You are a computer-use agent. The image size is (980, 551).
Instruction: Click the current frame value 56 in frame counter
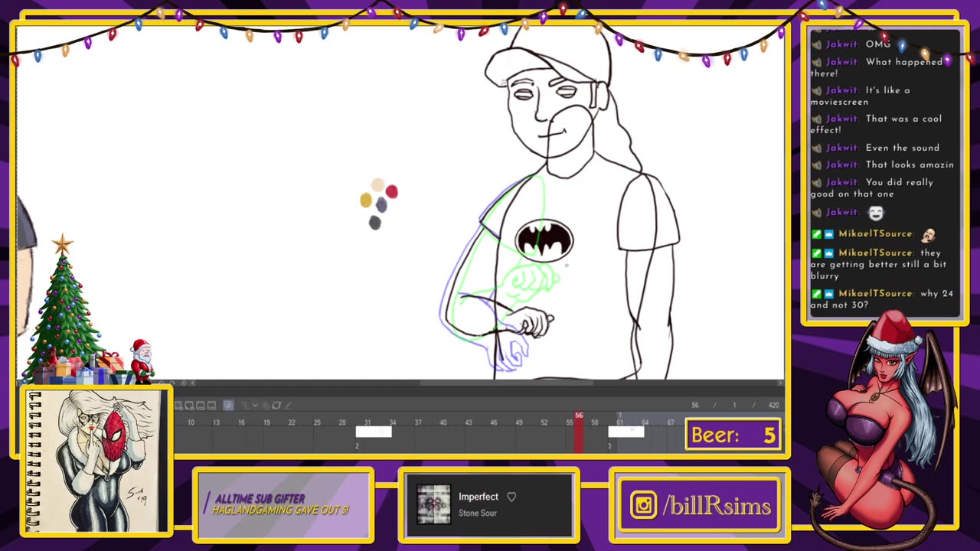coord(695,406)
